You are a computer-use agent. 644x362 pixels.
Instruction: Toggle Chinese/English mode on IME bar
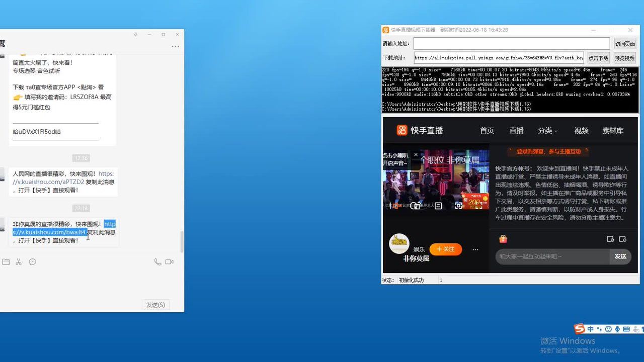coord(591,329)
